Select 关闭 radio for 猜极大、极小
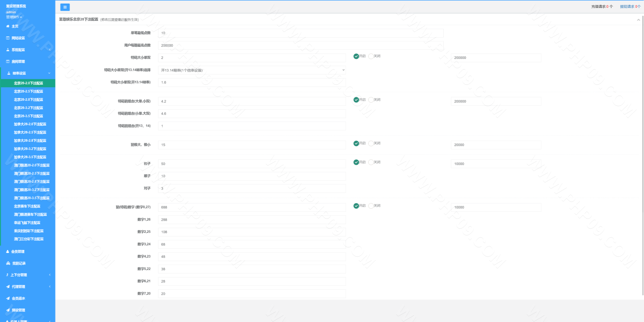This screenshot has width=644, height=322. (x=371, y=143)
